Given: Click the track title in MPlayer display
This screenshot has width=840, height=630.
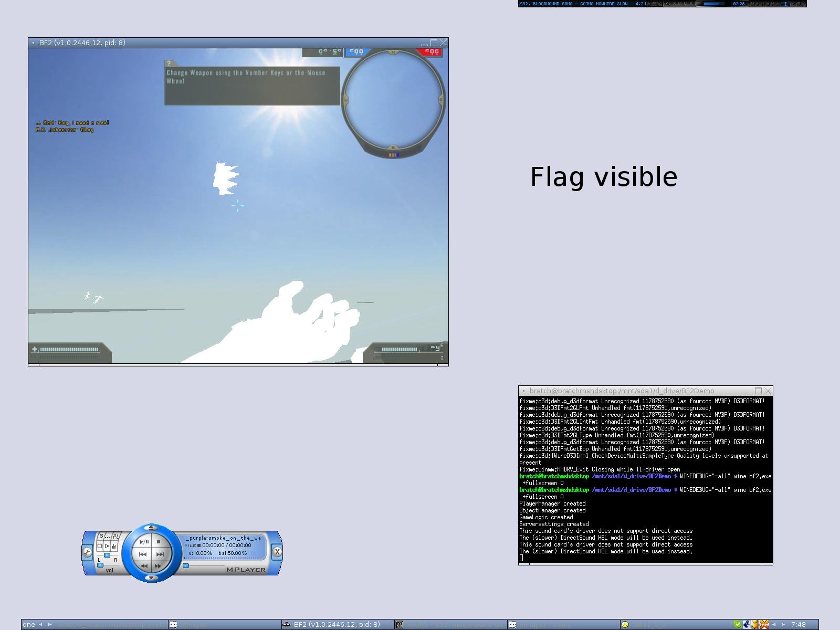Looking at the screenshot, I should (x=223, y=538).
